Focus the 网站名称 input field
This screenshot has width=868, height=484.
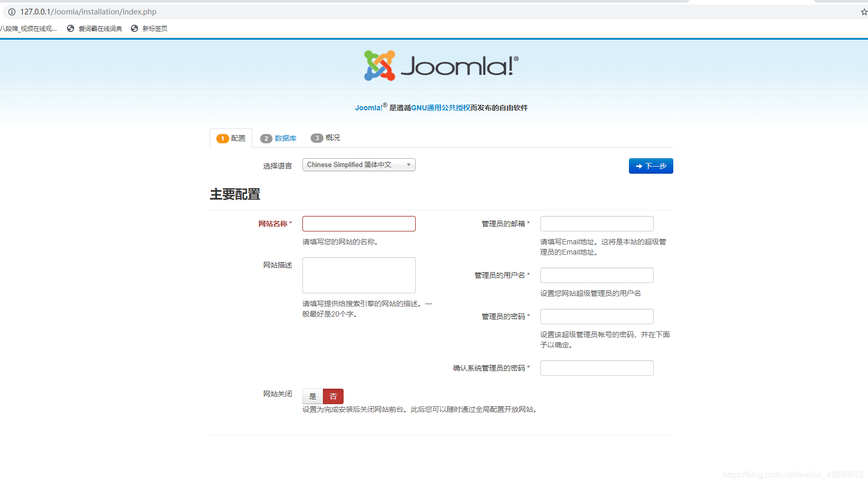point(359,224)
